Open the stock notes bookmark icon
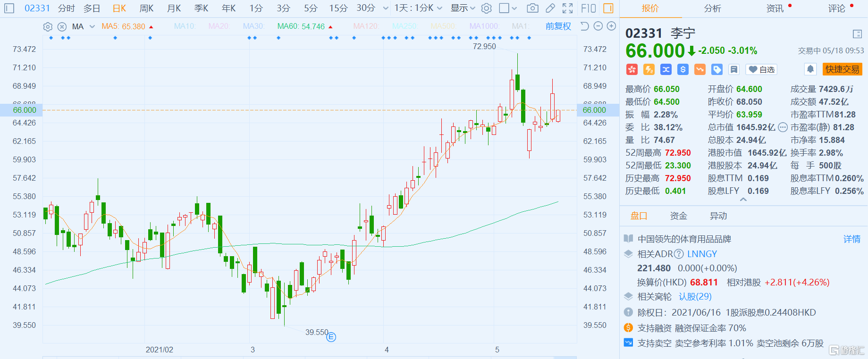The image size is (868, 359). (x=734, y=69)
